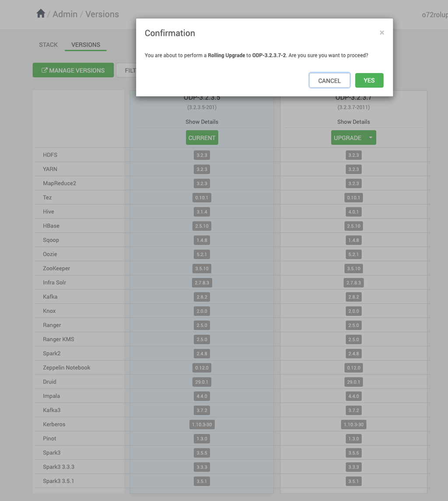Open the user menu at top right

point(434,15)
